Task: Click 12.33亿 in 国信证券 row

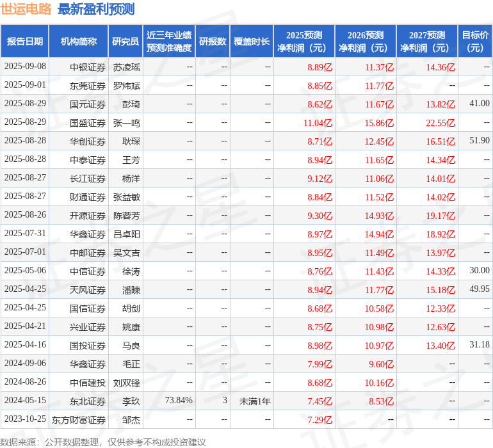Action: click(x=440, y=308)
